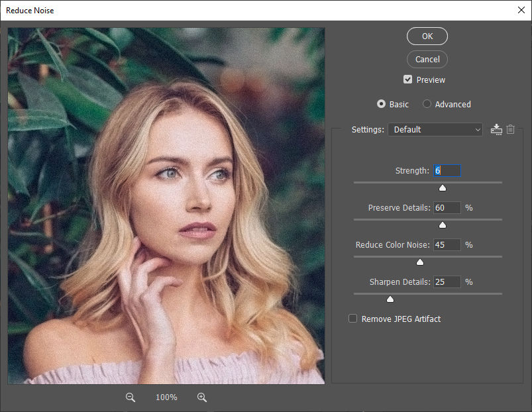
Task: Click the portrait preview image
Action: [166, 206]
